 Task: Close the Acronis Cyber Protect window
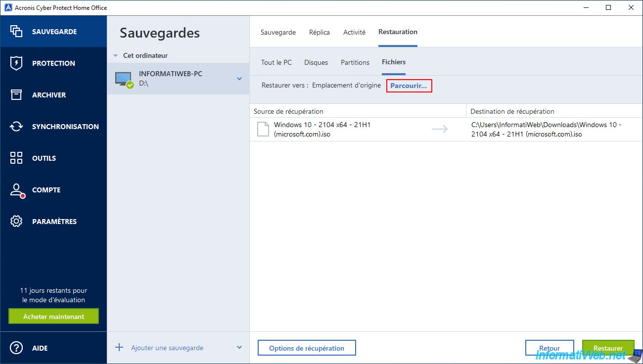[x=632, y=7]
